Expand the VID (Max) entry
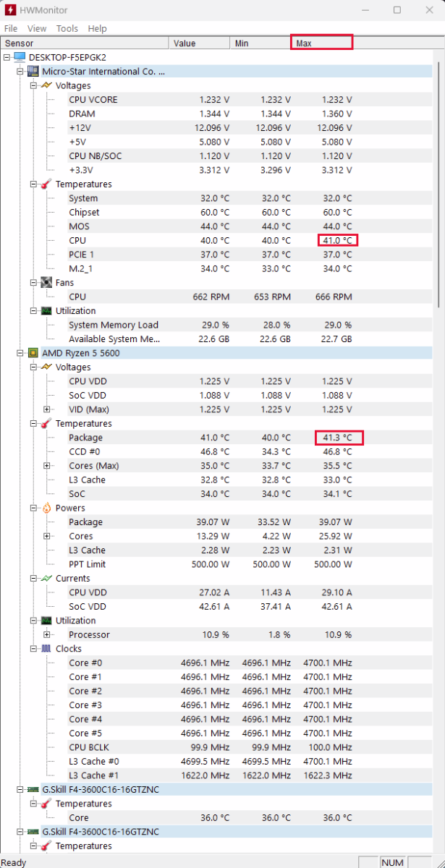 click(47, 409)
